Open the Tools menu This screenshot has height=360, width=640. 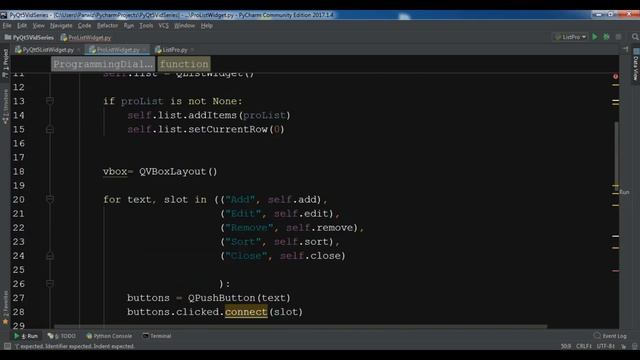pyautogui.click(x=146, y=26)
